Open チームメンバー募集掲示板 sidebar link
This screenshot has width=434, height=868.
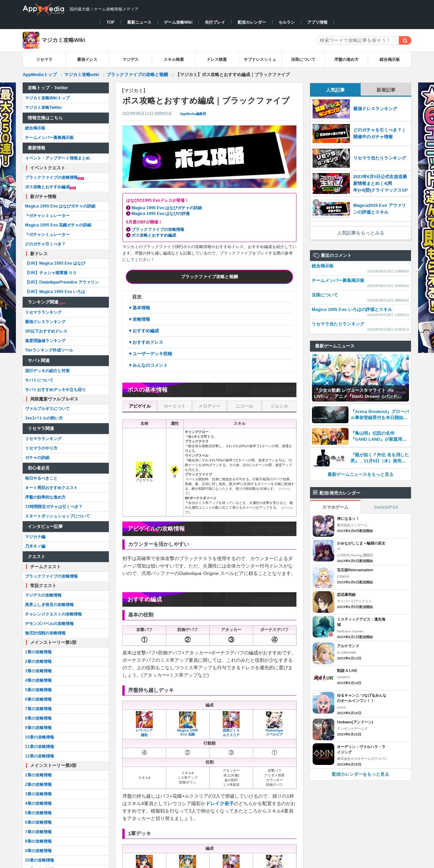pyautogui.click(x=49, y=138)
